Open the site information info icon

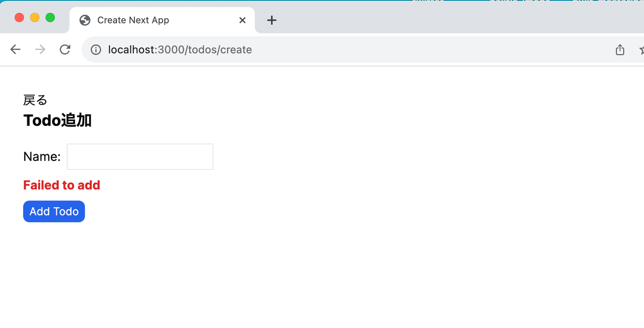(x=96, y=49)
